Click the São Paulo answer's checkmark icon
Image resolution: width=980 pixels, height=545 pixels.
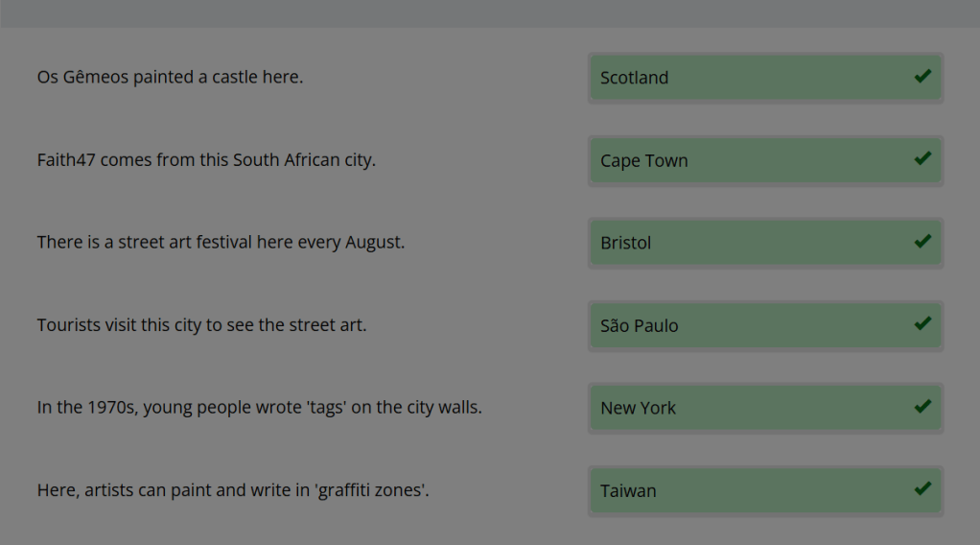coord(922,323)
